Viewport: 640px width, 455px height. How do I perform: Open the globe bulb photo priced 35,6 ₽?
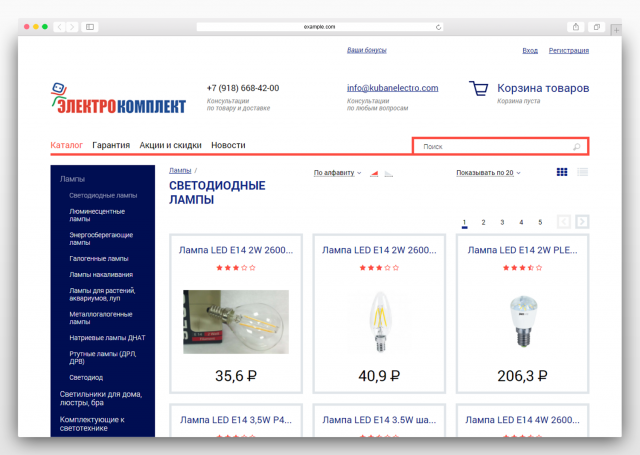tap(236, 322)
